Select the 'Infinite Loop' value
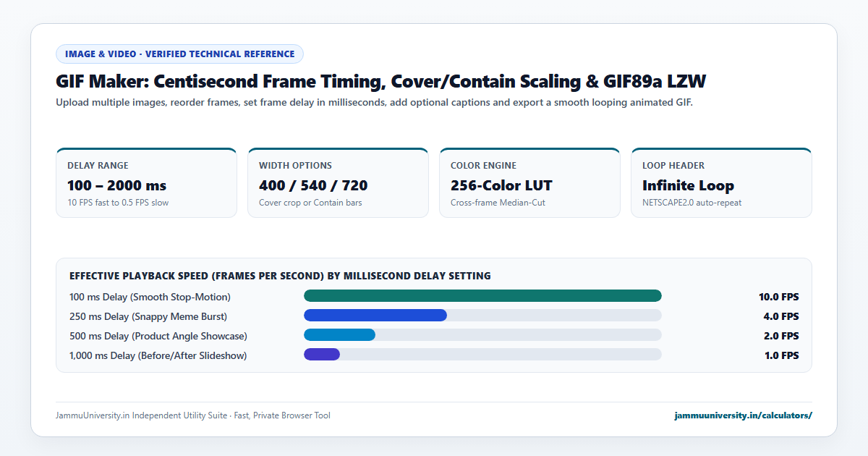Image resolution: width=868 pixels, height=456 pixels. click(x=688, y=185)
